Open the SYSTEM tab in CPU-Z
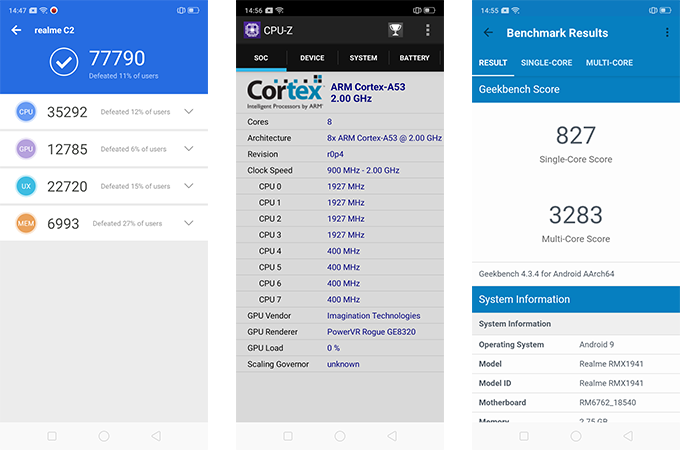 pos(363,58)
